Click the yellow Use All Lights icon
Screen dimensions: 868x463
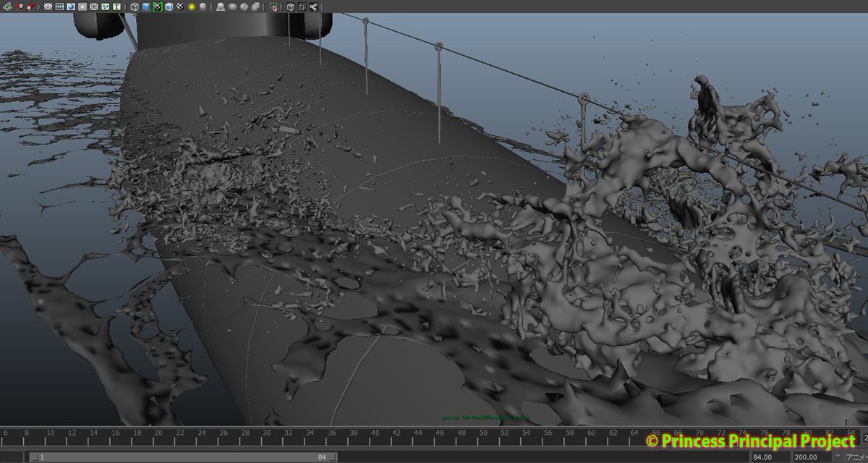(192, 7)
